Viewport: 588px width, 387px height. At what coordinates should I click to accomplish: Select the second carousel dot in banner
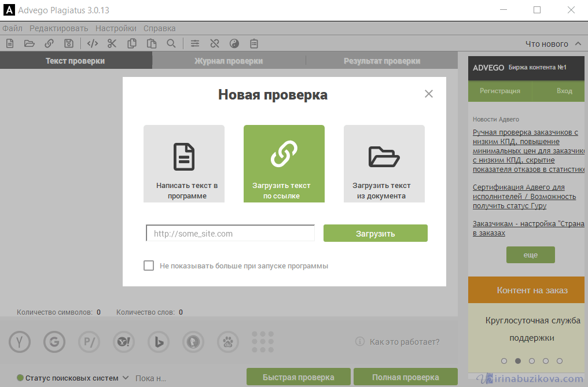[x=518, y=361]
